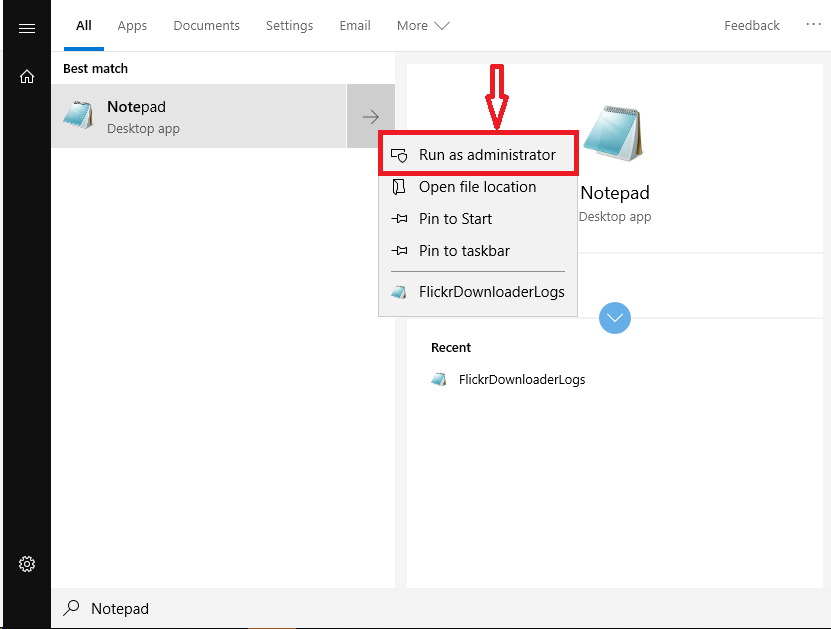Select Pin to Start
The image size is (831, 629).
478,218
